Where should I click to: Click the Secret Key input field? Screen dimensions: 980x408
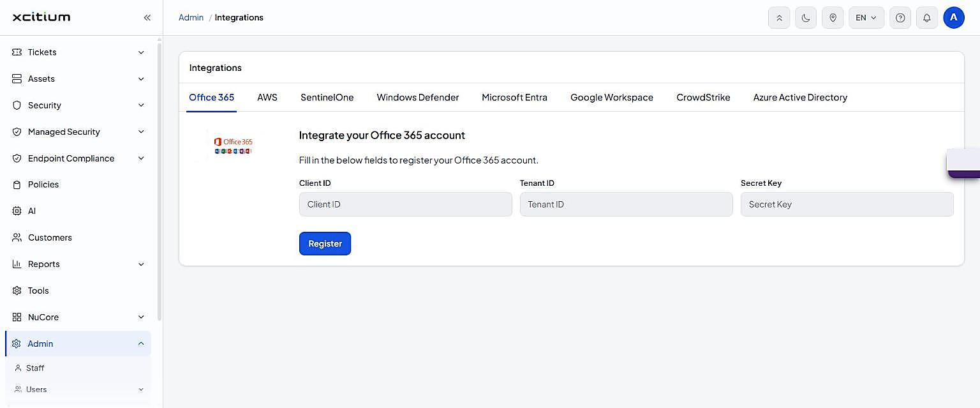[847, 204]
